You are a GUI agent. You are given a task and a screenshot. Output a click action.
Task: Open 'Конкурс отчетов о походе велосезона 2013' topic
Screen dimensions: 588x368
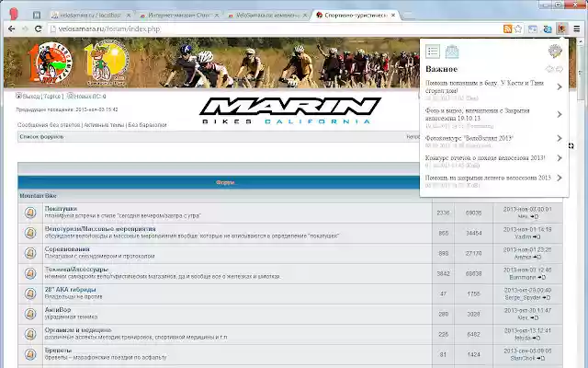click(x=485, y=158)
